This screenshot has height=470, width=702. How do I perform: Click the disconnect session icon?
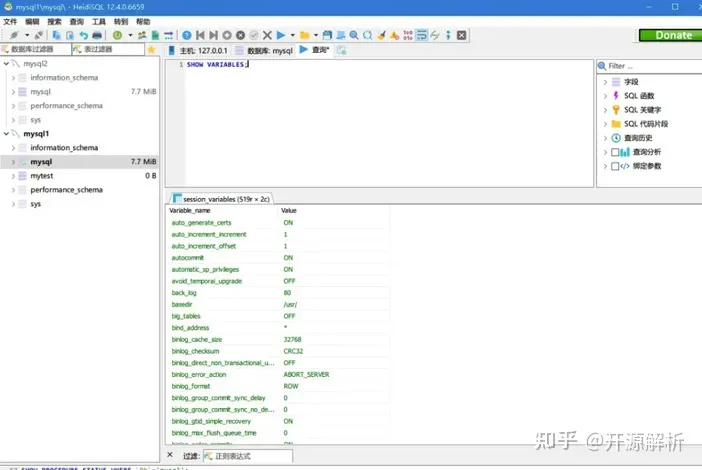point(39,35)
